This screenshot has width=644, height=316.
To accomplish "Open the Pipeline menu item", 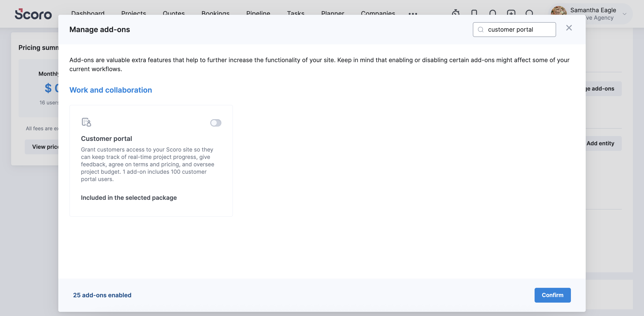I will 258,13.
